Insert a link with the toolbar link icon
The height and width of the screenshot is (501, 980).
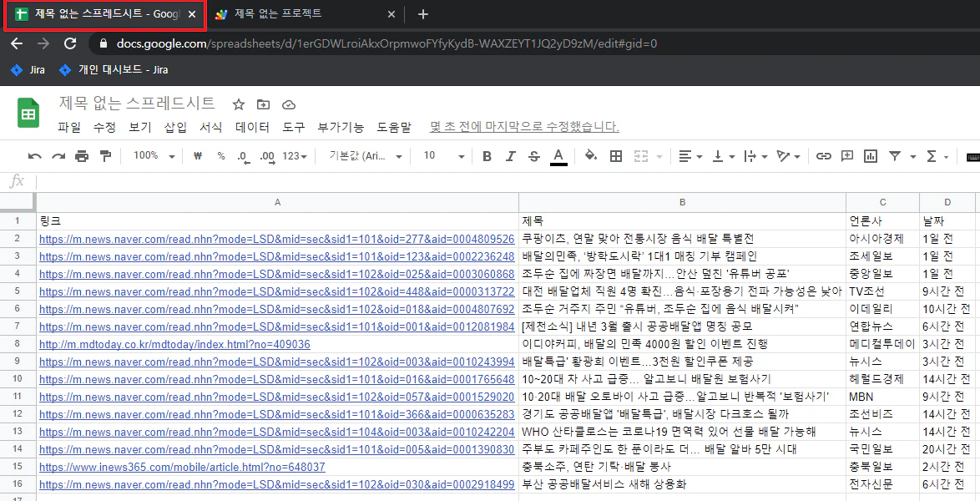point(824,156)
